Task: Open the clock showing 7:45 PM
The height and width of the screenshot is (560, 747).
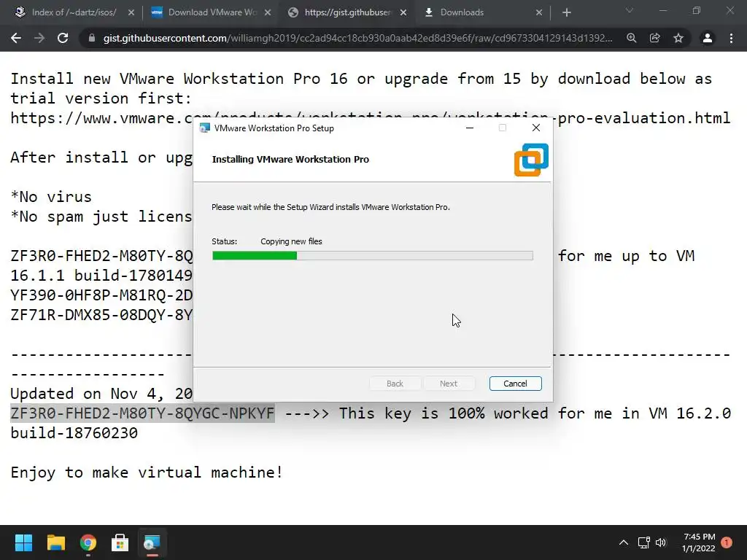Action: (x=699, y=542)
